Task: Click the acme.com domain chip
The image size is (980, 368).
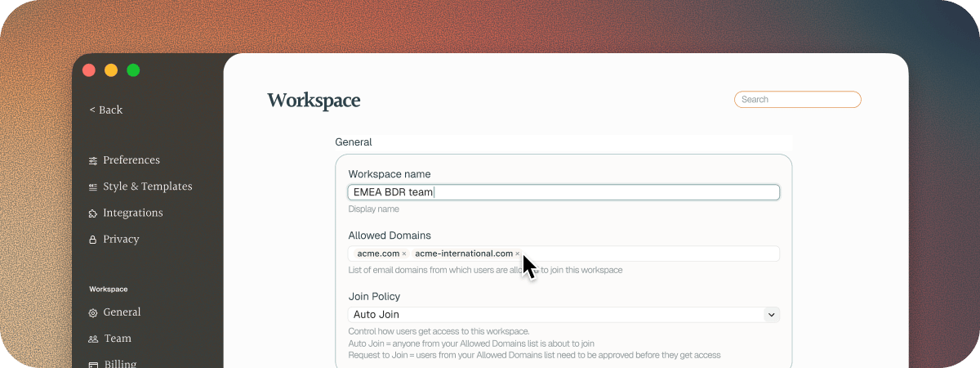Action: pos(381,254)
